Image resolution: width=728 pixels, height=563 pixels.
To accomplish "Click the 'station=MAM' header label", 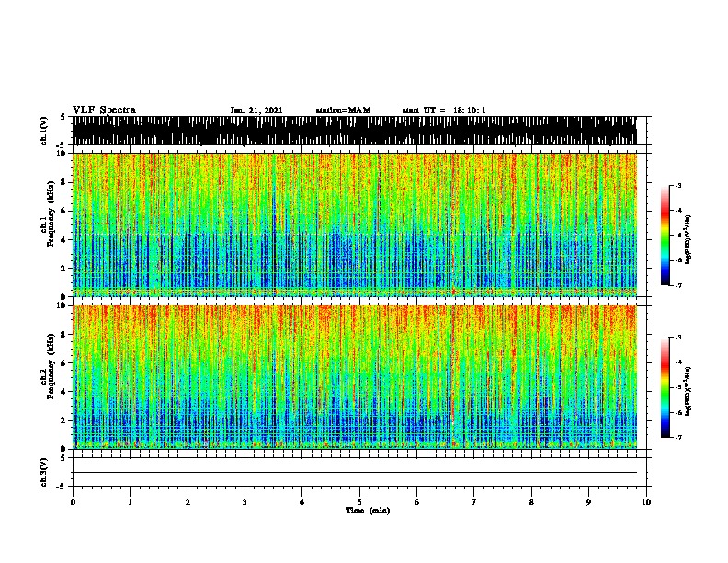I will [x=343, y=110].
